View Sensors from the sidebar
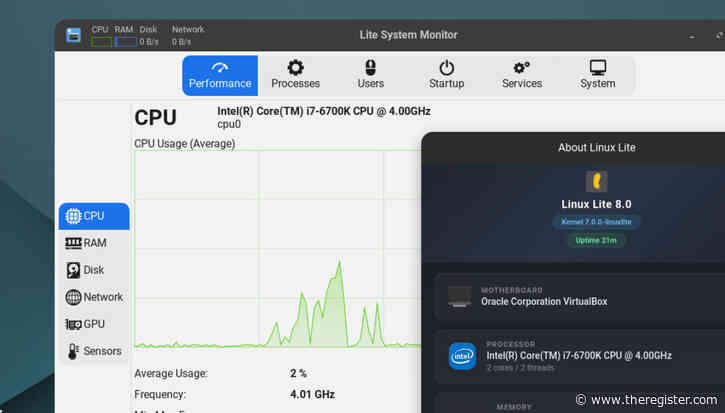Viewport: 725px width, 413px height. (x=94, y=351)
